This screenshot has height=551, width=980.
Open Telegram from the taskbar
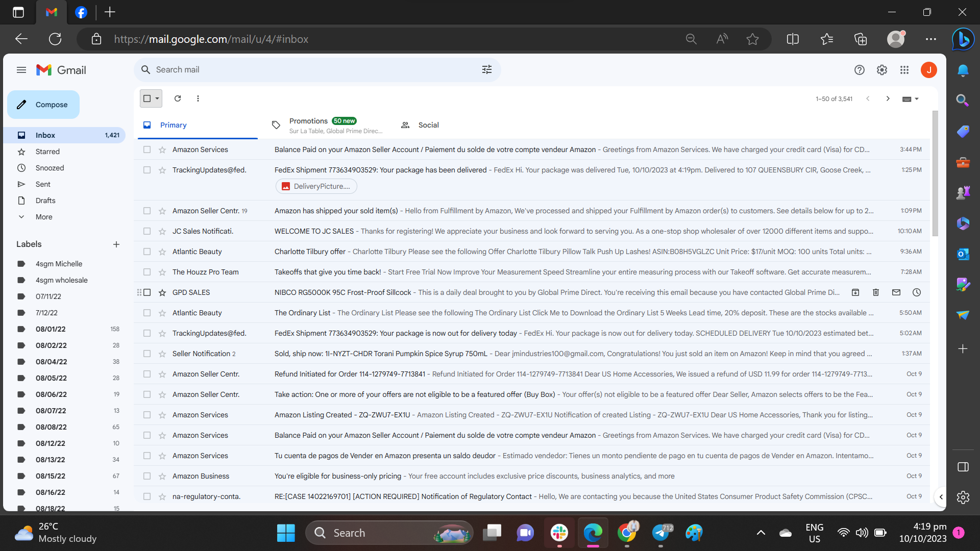[x=660, y=533]
